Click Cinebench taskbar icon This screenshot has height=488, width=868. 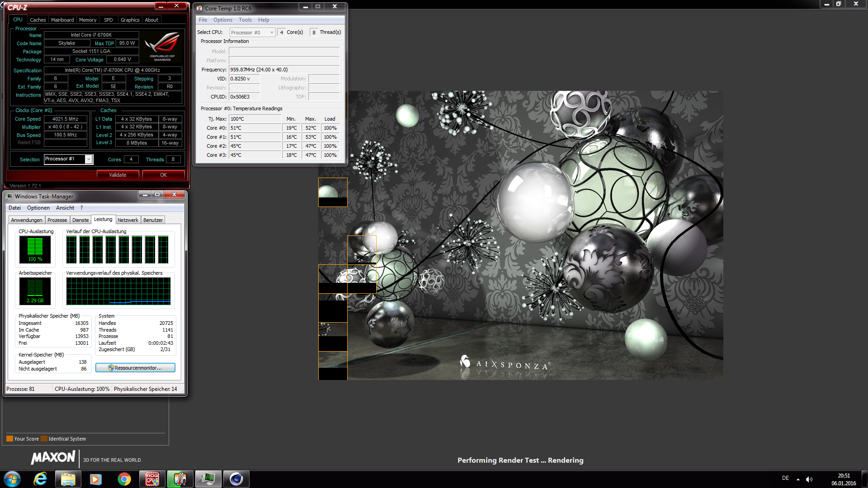coord(236,479)
